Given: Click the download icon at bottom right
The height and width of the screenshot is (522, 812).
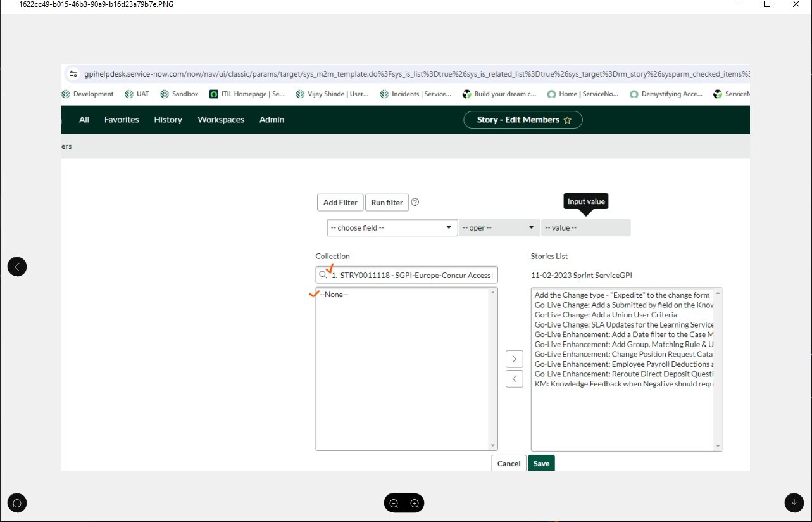Looking at the screenshot, I should pyautogui.click(x=794, y=503).
